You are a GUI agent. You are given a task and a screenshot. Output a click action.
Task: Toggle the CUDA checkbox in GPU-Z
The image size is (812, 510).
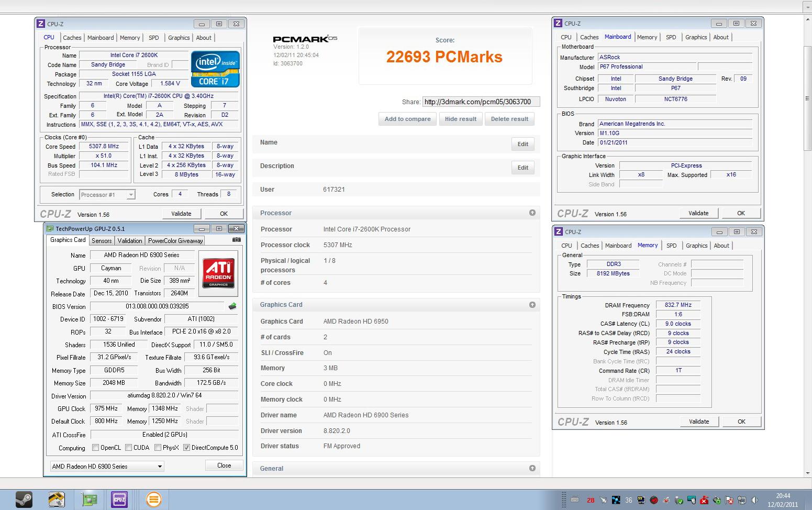click(x=128, y=448)
